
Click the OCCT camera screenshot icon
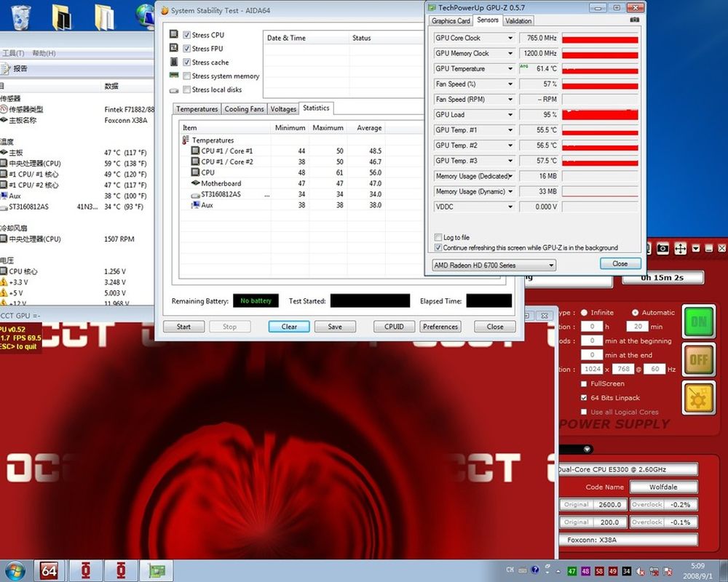[662, 249]
